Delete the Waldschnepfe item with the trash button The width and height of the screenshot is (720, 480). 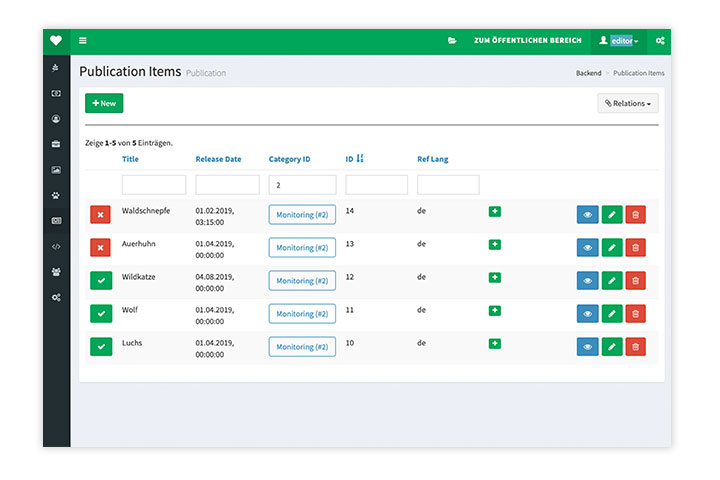[x=636, y=215]
